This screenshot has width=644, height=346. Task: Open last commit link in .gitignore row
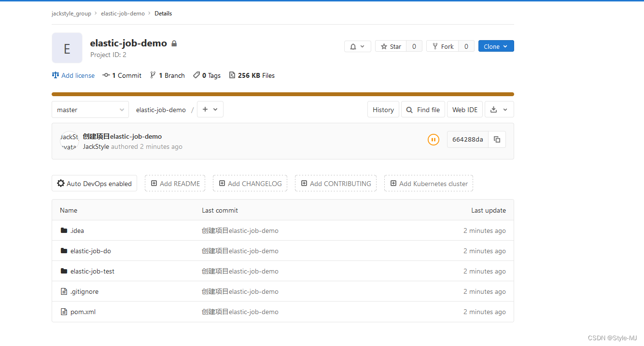coord(240,291)
